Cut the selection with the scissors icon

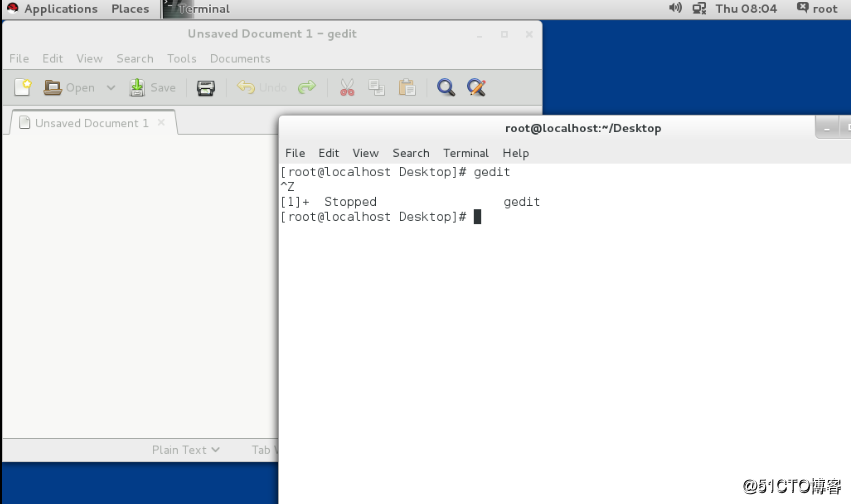pyautogui.click(x=347, y=87)
